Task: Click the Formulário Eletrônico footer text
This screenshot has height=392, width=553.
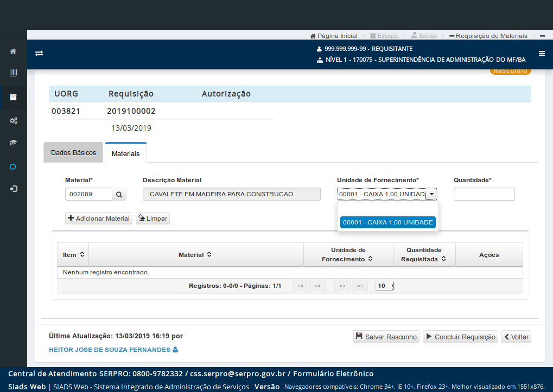Action: point(333,374)
